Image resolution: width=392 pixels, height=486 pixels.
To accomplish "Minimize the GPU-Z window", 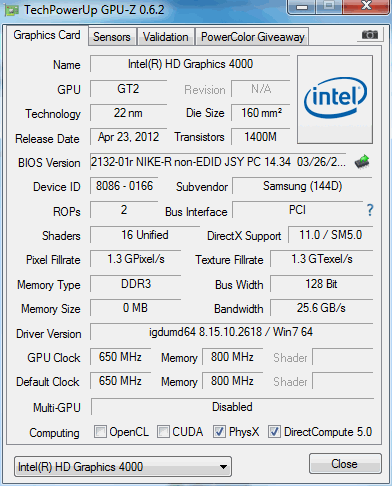I will [301, 7].
